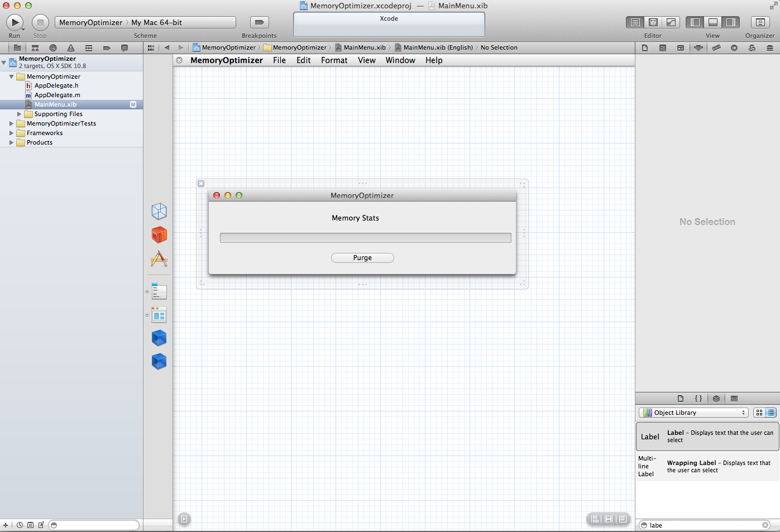Expand the Frameworks group
This screenshot has width=780, height=532.
[11, 133]
